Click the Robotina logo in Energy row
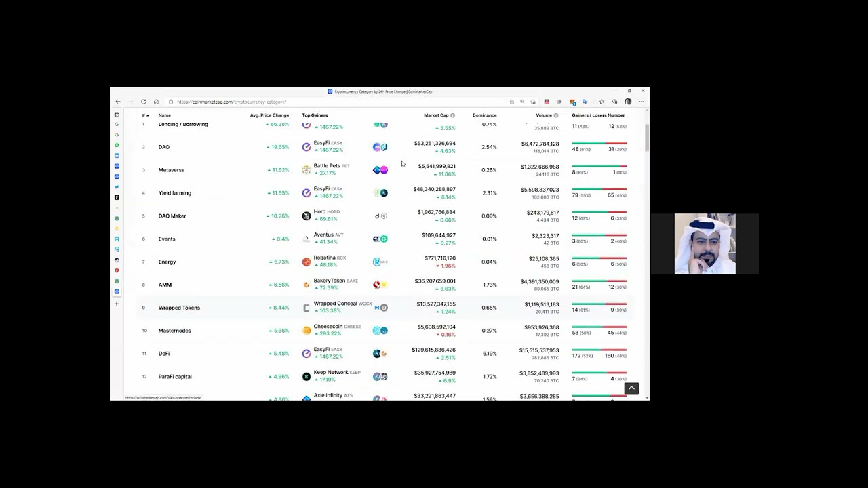Image resolution: width=868 pixels, height=488 pixels. [x=307, y=262]
